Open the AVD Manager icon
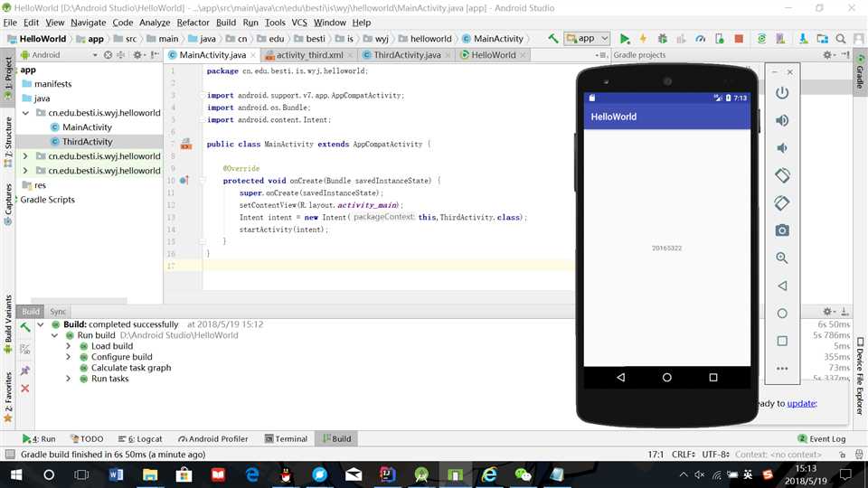Viewport: 868px width, 488px height. (780, 39)
